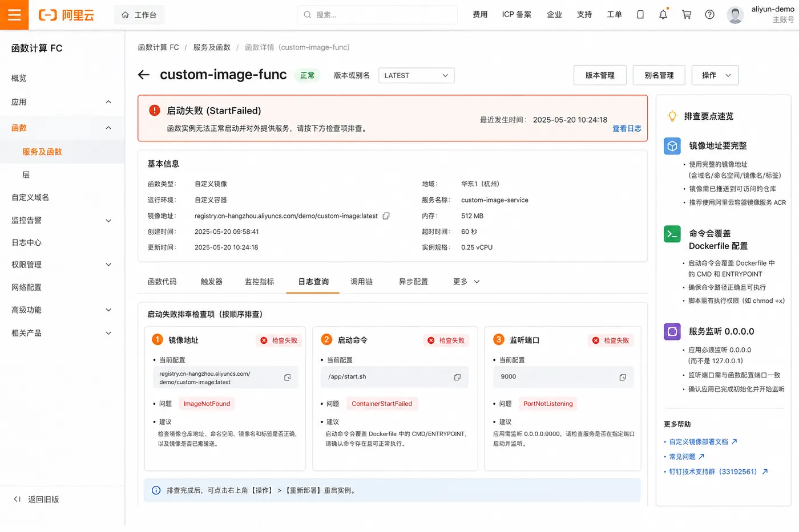This screenshot has height=532, width=799.
Task: Expand the 权限管理 sidebar group
Action: coord(62,265)
